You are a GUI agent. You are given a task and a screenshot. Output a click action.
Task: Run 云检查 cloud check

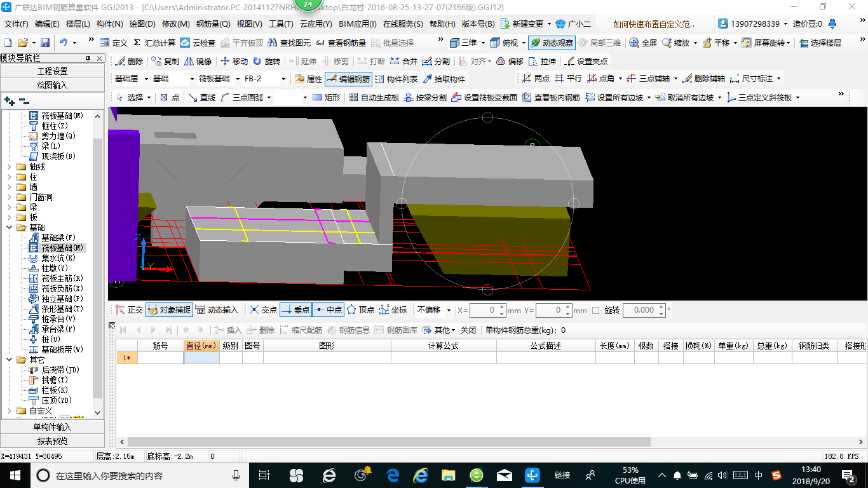pos(198,43)
